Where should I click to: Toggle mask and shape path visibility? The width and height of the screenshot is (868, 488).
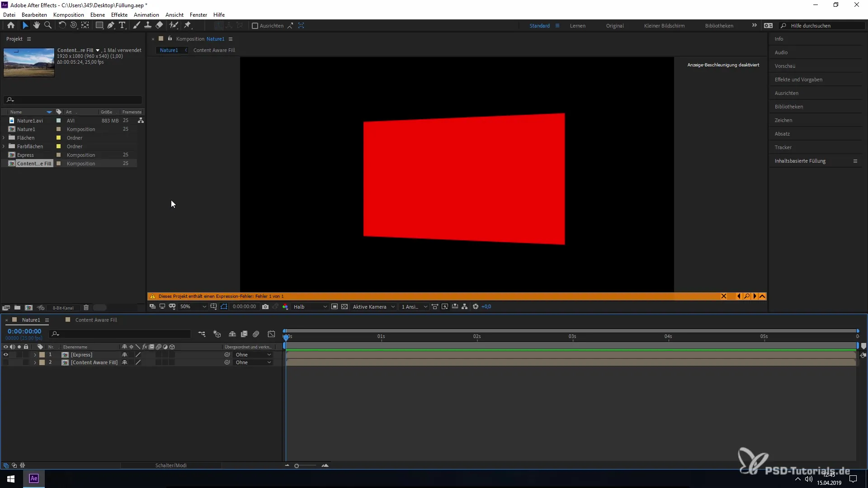point(224,307)
